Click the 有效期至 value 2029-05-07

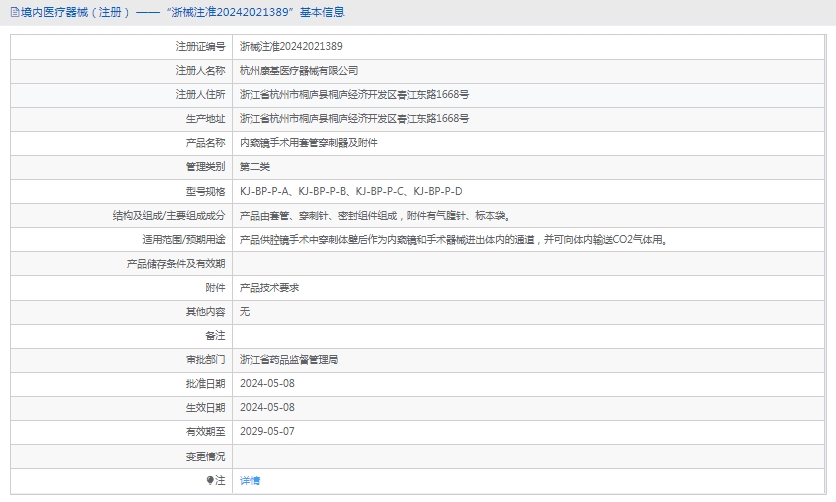(x=267, y=431)
